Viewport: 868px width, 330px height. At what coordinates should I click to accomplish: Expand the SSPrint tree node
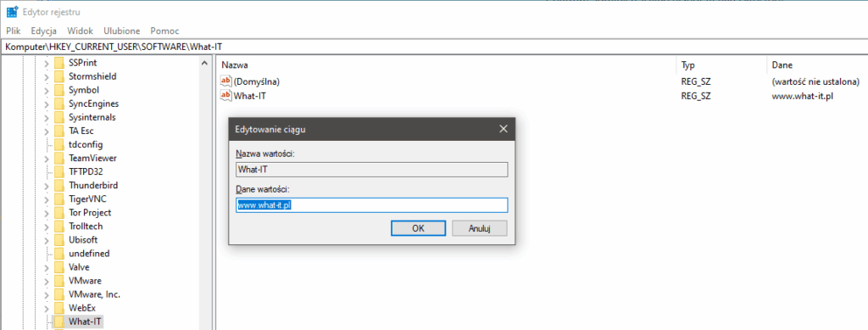[47, 63]
